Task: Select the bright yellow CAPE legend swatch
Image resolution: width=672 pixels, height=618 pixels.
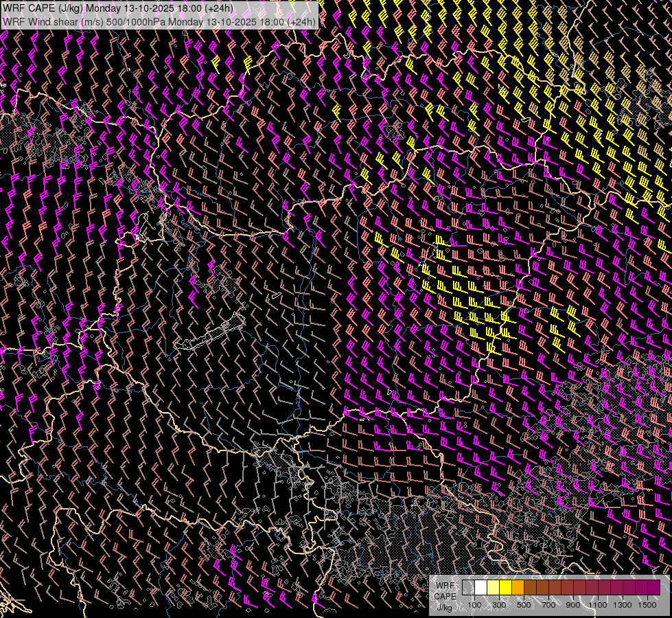Action: pyautogui.click(x=505, y=588)
